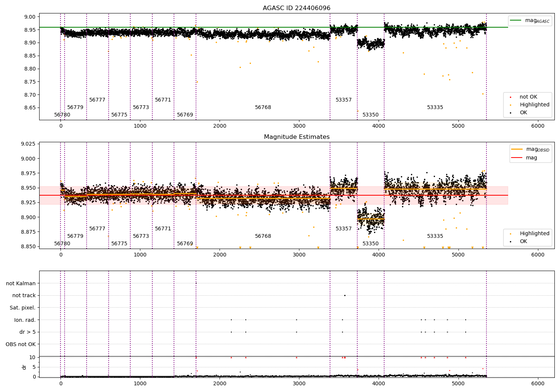Click the orange mag OBSID legend line sample
Screen dimensions: 560x392
coord(517,149)
